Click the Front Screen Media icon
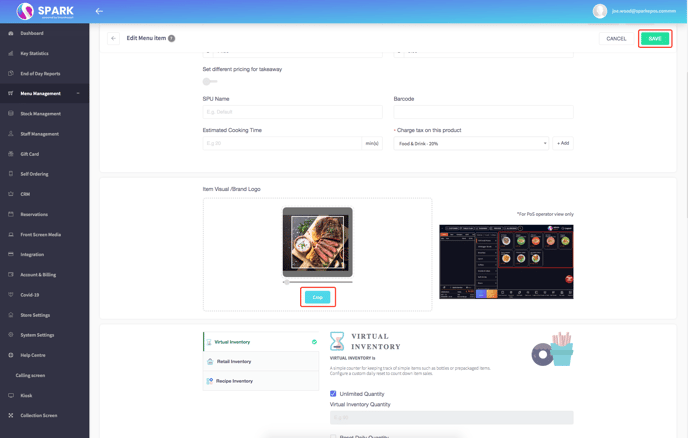Screen dimensions: 688x438 coord(11,234)
